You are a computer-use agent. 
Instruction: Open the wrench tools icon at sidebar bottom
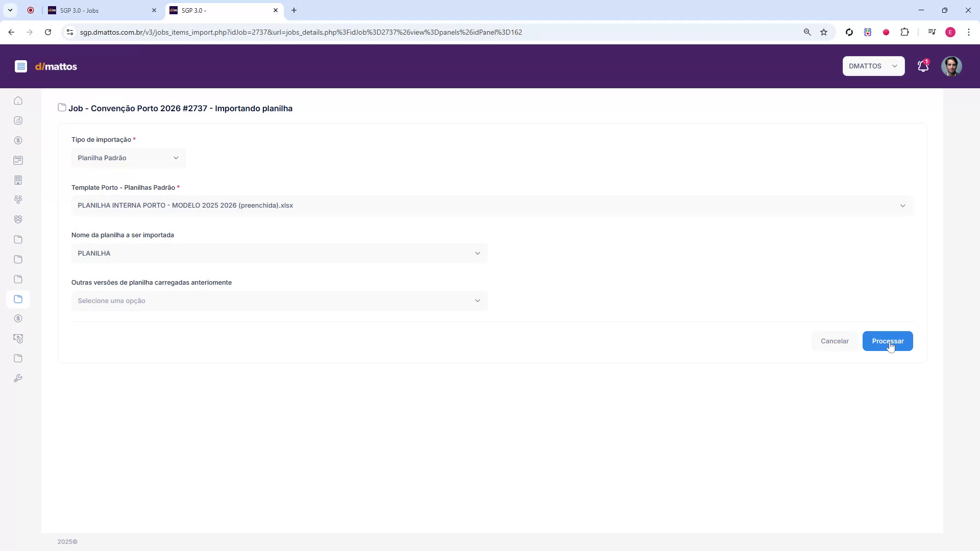18,378
